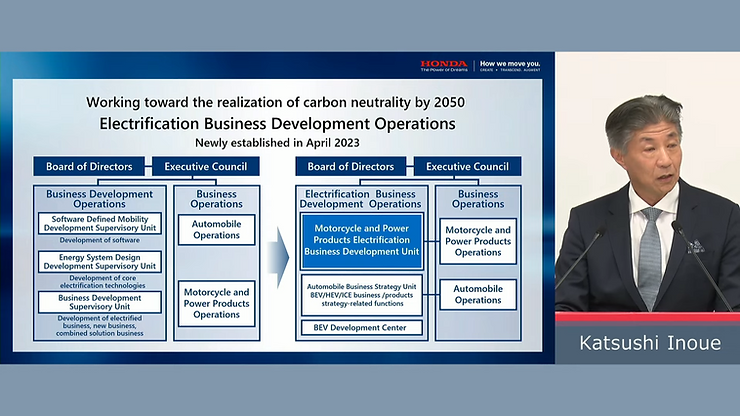Select the left chart's 'Executive Council' box
This screenshot has height=416, width=740.
(x=205, y=166)
